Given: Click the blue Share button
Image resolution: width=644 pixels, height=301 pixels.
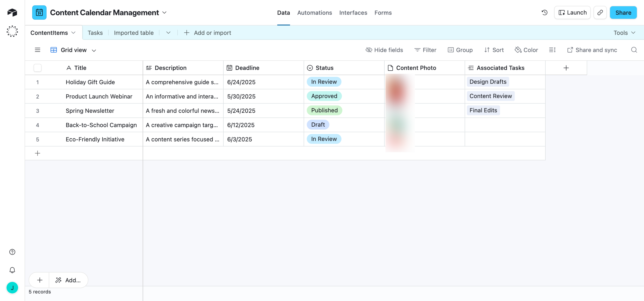Looking at the screenshot, I should (x=623, y=13).
